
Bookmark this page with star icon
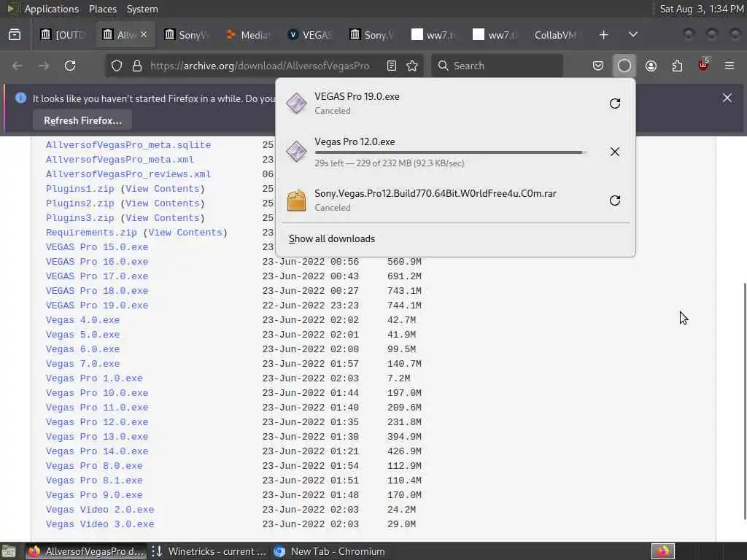pos(412,66)
